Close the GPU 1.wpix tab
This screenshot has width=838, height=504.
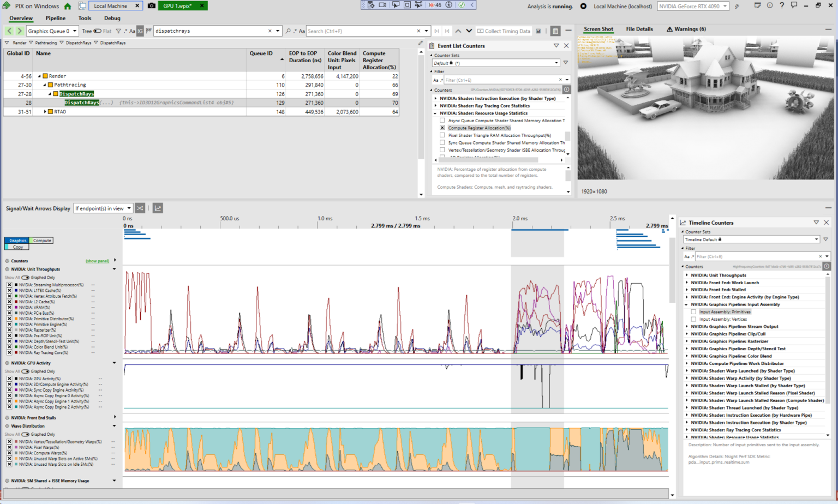point(201,6)
